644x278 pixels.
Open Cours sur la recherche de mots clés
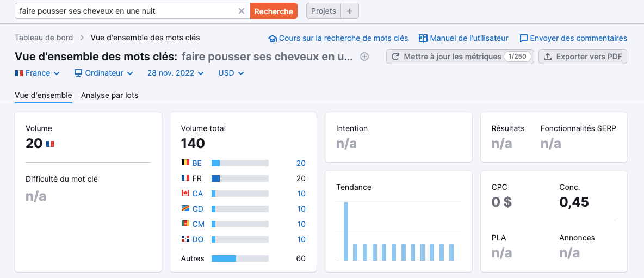343,38
